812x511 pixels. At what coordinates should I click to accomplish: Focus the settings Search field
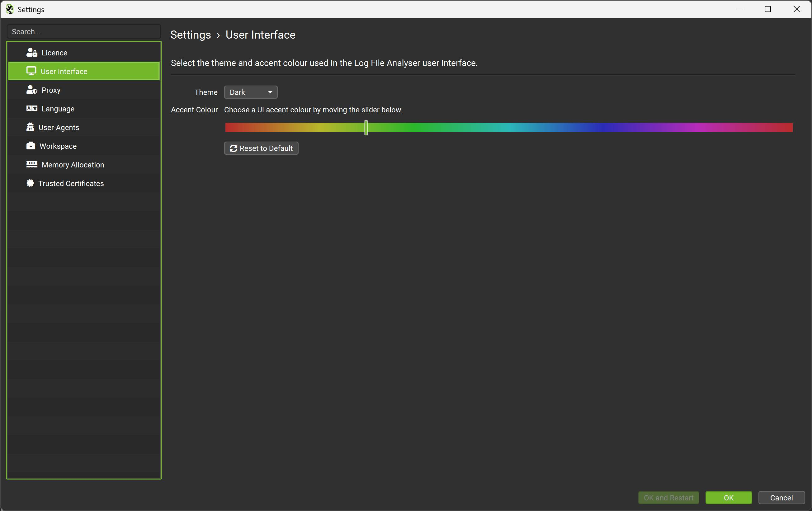84,32
